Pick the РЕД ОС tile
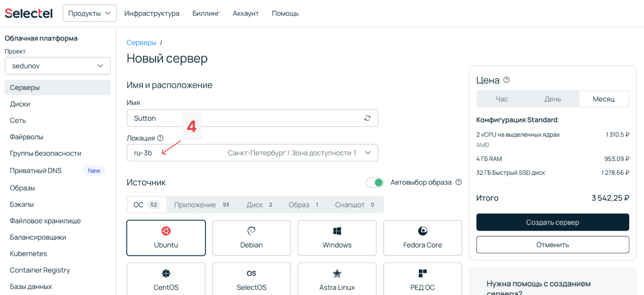Viewport: 644px width, 295px height. pyautogui.click(x=423, y=279)
